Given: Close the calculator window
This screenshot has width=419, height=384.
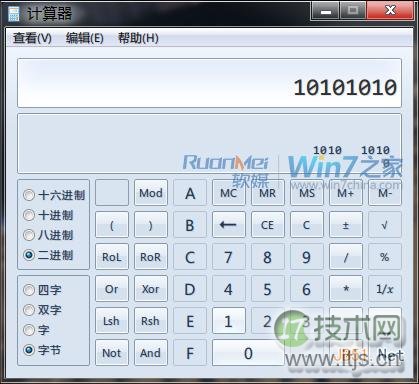Looking at the screenshot, I should (390, 11).
